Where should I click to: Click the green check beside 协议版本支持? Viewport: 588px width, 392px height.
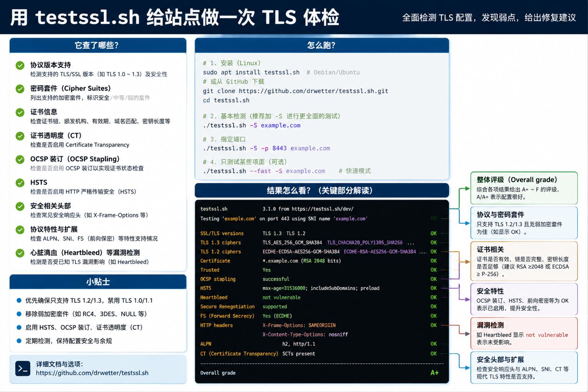(x=20, y=65)
